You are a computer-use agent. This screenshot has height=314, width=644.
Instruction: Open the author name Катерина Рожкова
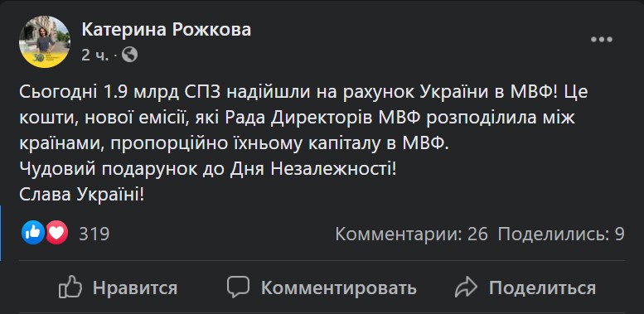click(166, 30)
